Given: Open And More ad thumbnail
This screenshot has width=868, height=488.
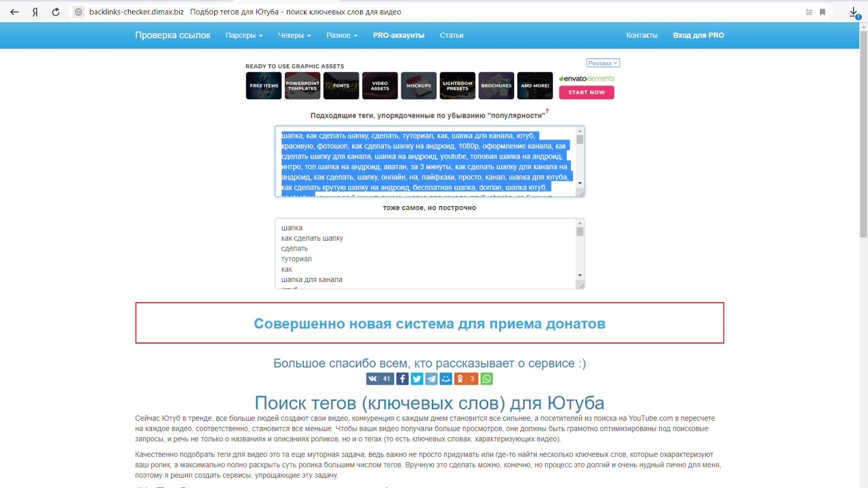Looking at the screenshot, I should [x=535, y=86].
